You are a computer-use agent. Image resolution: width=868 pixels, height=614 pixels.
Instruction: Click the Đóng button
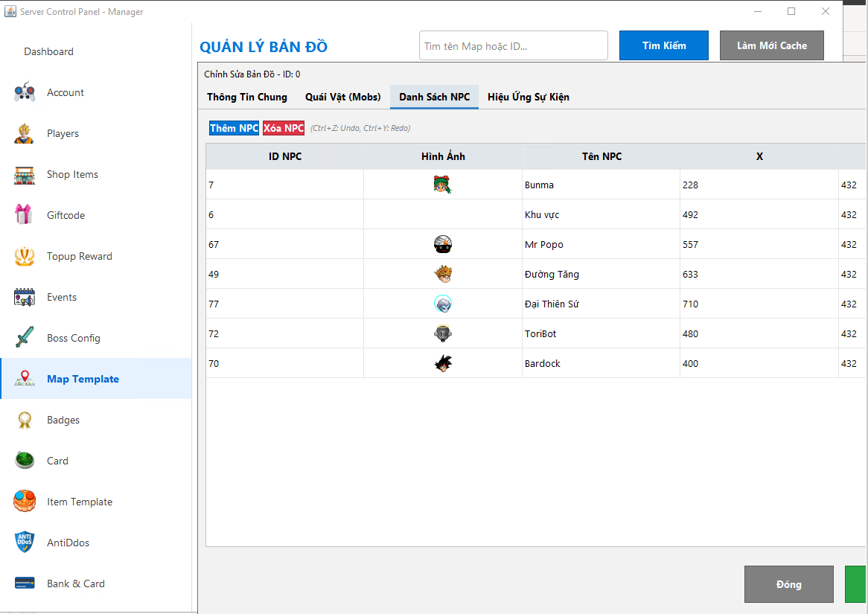pyautogui.click(x=789, y=584)
